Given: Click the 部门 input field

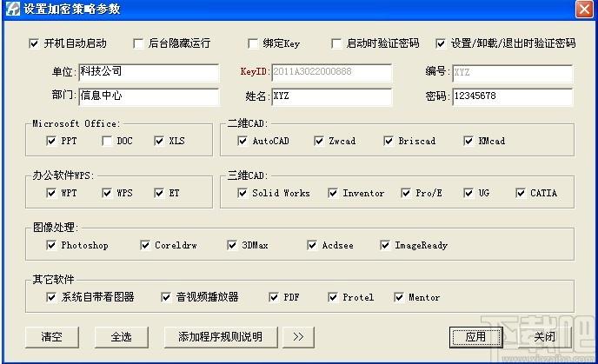Looking at the screenshot, I should (x=149, y=96).
